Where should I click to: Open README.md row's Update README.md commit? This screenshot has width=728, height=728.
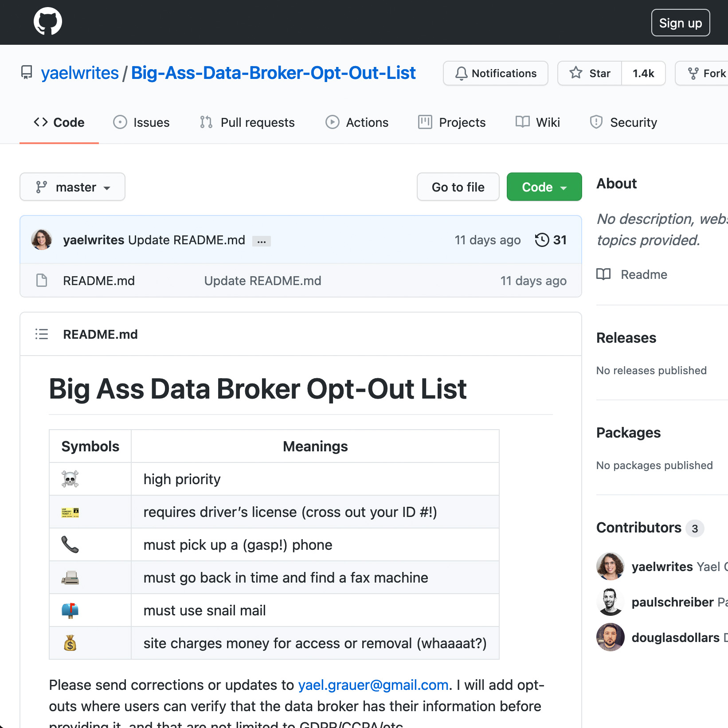click(x=262, y=281)
